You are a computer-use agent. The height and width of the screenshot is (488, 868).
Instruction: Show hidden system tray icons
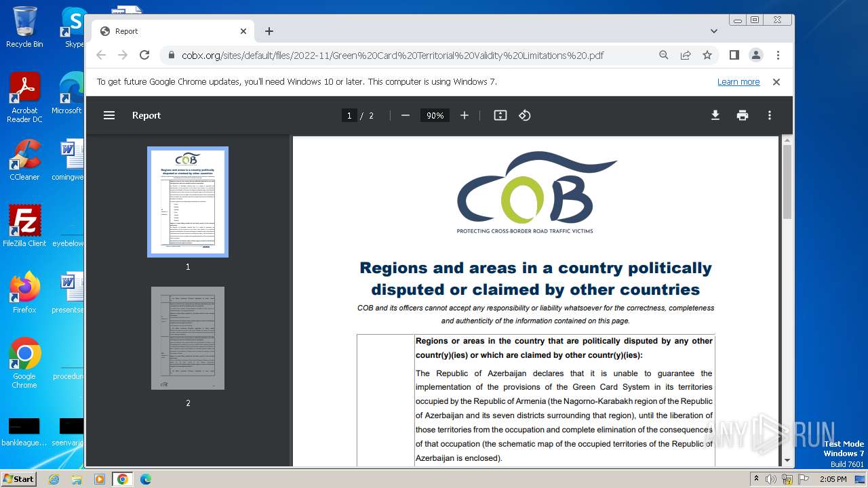(756, 479)
